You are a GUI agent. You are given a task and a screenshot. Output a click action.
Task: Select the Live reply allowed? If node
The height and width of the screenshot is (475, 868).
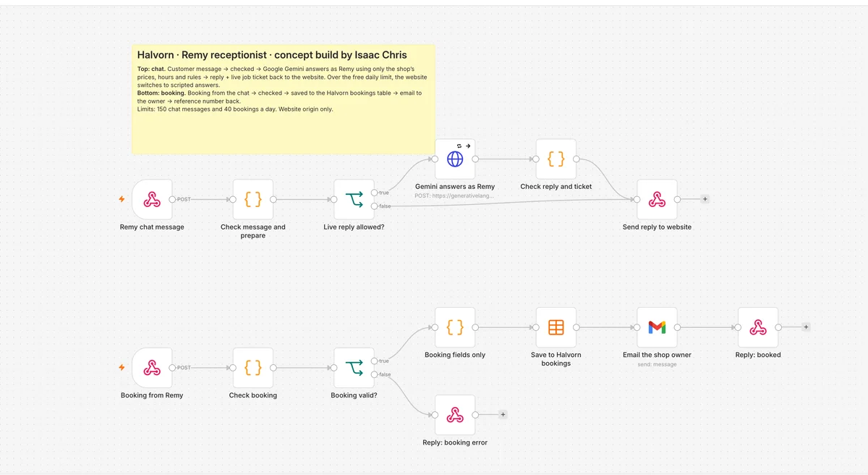(x=354, y=200)
